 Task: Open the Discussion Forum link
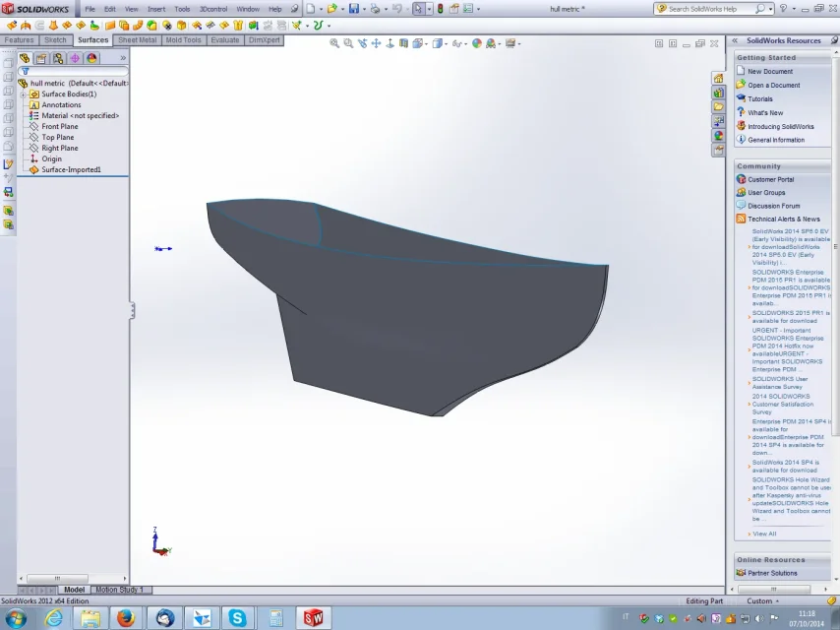coord(773,206)
